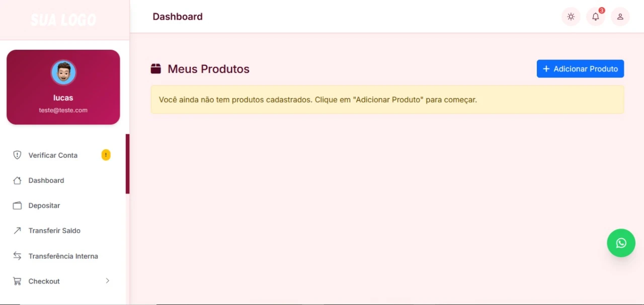Click the sidebar vertical scrollbar thumb
Image resolution: width=644 pixels, height=305 pixels.
click(x=128, y=164)
